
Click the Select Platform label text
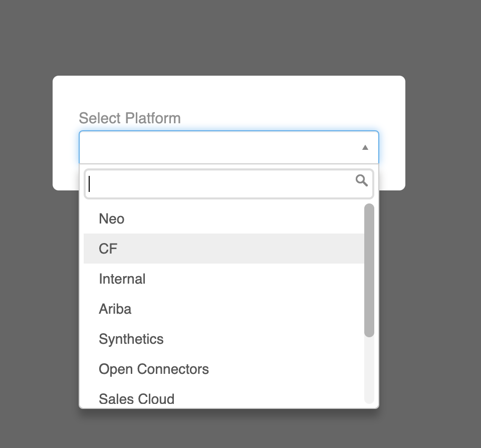click(x=130, y=118)
